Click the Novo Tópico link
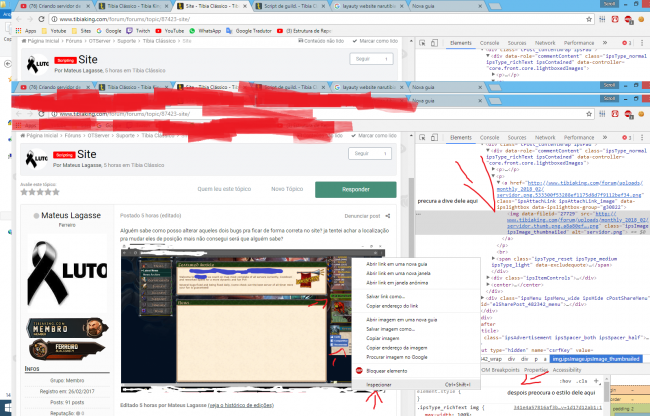Image resolution: width=650 pixels, height=416 pixels. click(287, 189)
